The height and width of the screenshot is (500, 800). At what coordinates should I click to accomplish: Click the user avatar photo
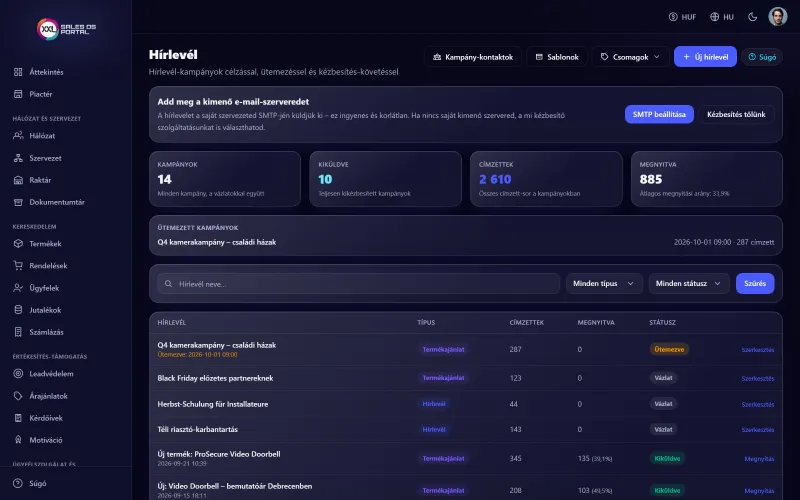[778, 17]
